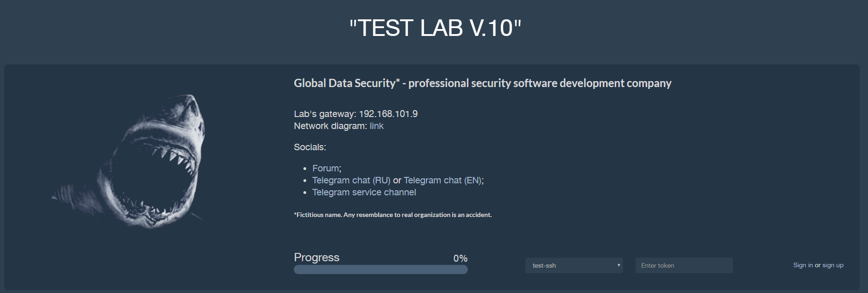Open the Network diagram link
The height and width of the screenshot is (293, 868).
(x=376, y=126)
